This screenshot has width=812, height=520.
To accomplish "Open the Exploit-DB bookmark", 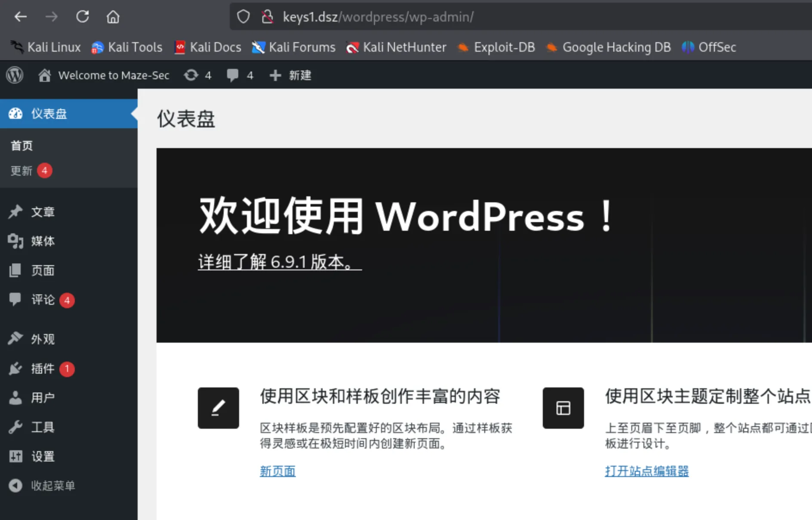I will coord(496,47).
